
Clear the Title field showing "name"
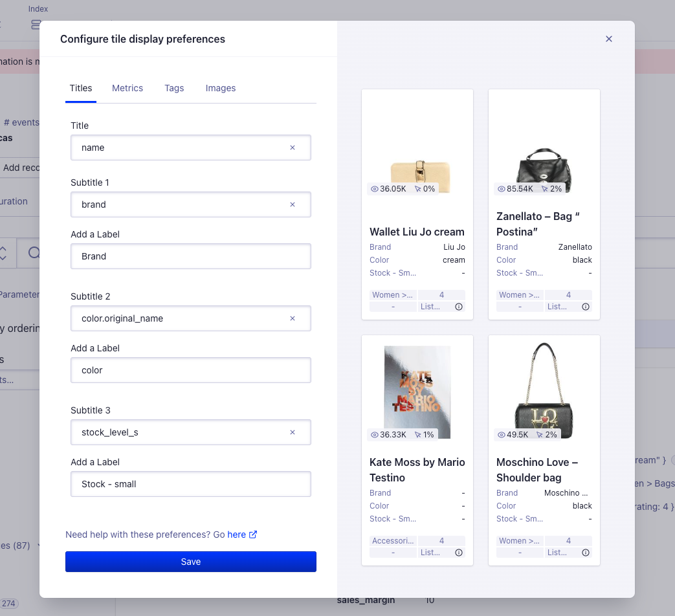(293, 148)
